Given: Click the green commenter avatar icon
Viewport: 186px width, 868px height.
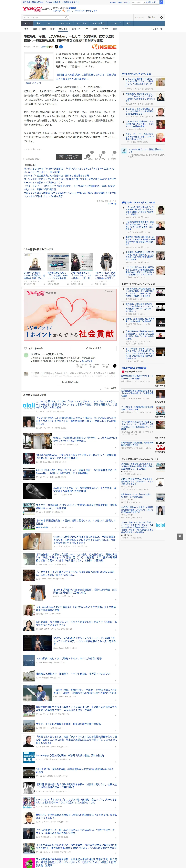Looking at the screenshot, I should point(26,355).
